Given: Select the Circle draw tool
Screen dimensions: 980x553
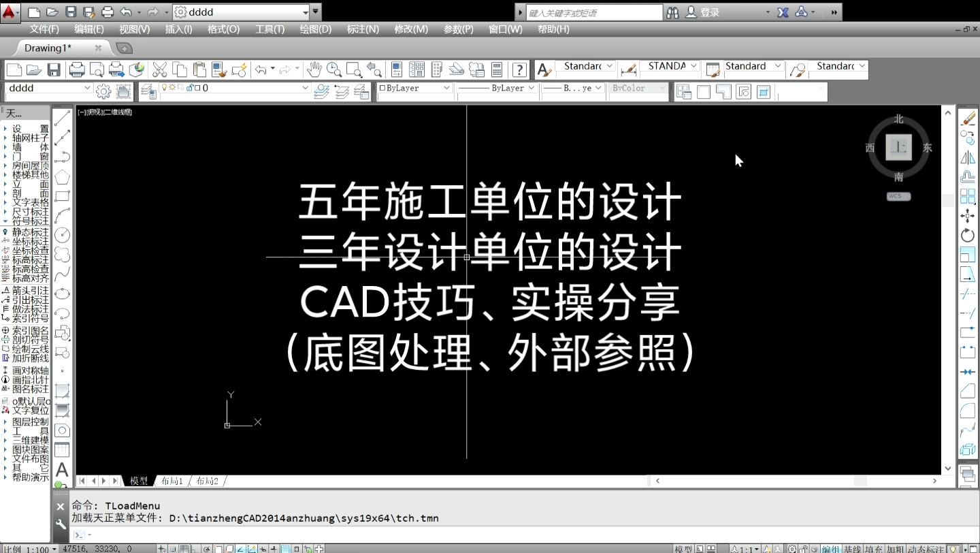Looking at the screenshot, I should click(62, 235).
